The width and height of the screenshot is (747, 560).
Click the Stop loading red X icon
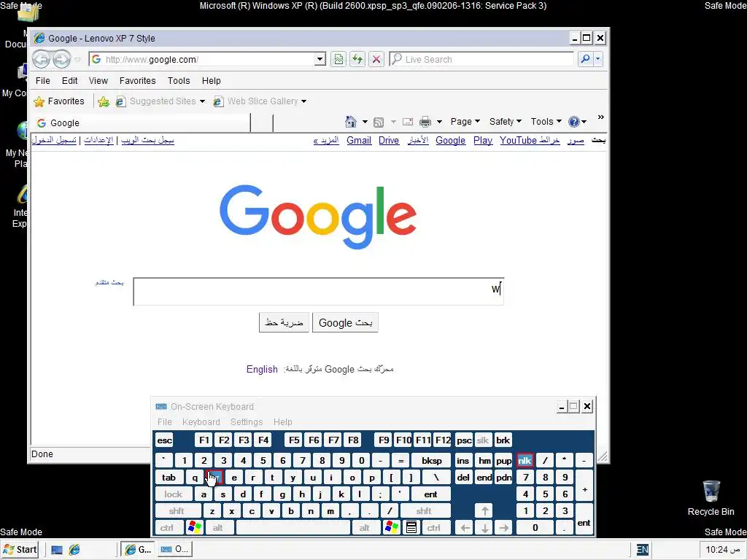click(x=376, y=59)
